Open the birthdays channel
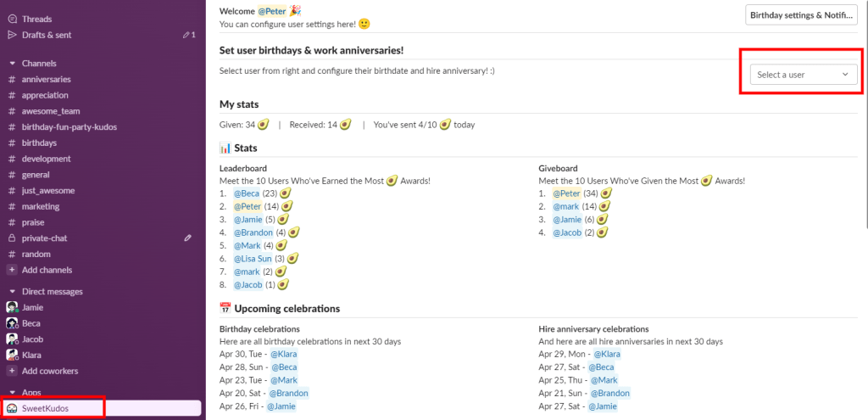The width and height of the screenshot is (868, 420). 39,143
